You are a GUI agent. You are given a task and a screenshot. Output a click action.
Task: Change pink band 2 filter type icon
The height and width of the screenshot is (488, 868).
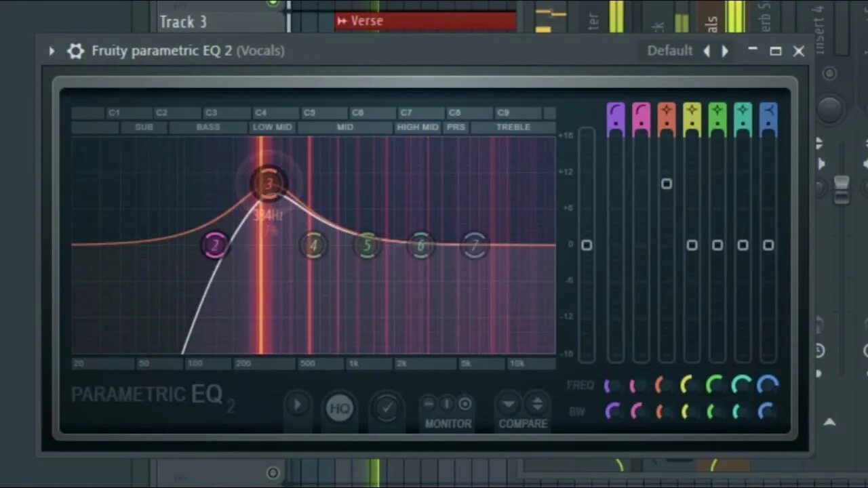point(641,111)
